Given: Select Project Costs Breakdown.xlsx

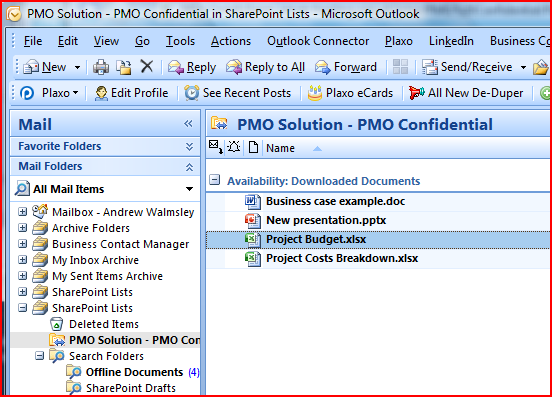Looking at the screenshot, I should (x=342, y=258).
